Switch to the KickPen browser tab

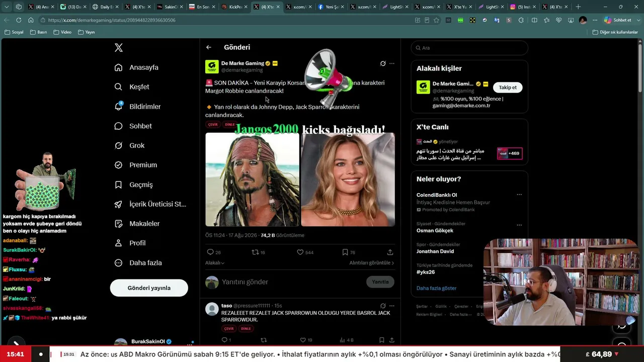[x=234, y=7]
